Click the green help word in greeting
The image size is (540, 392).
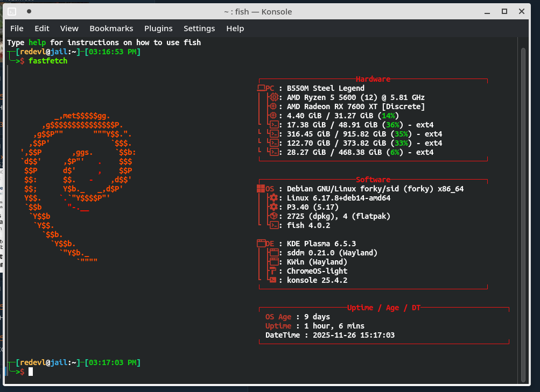[37, 42]
